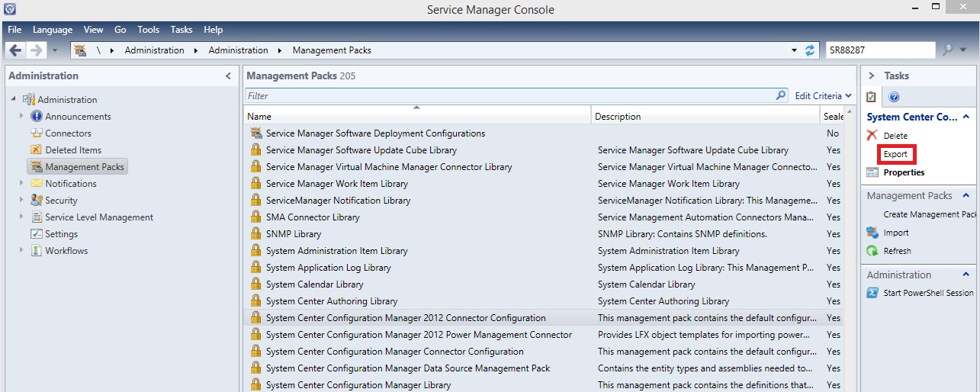
Task: Click the Properties task icon
Action: coord(872,172)
